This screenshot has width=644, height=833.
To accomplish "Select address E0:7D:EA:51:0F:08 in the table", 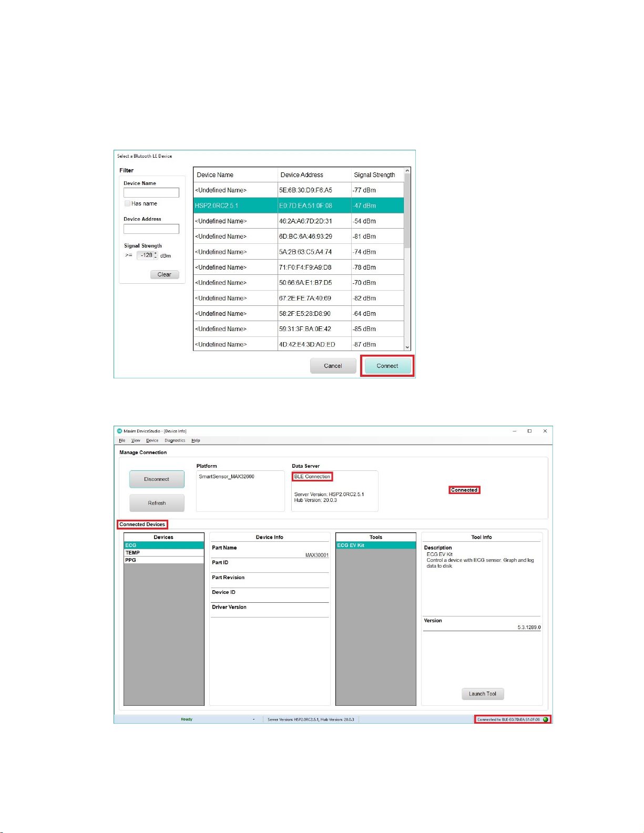I will (x=314, y=205).
